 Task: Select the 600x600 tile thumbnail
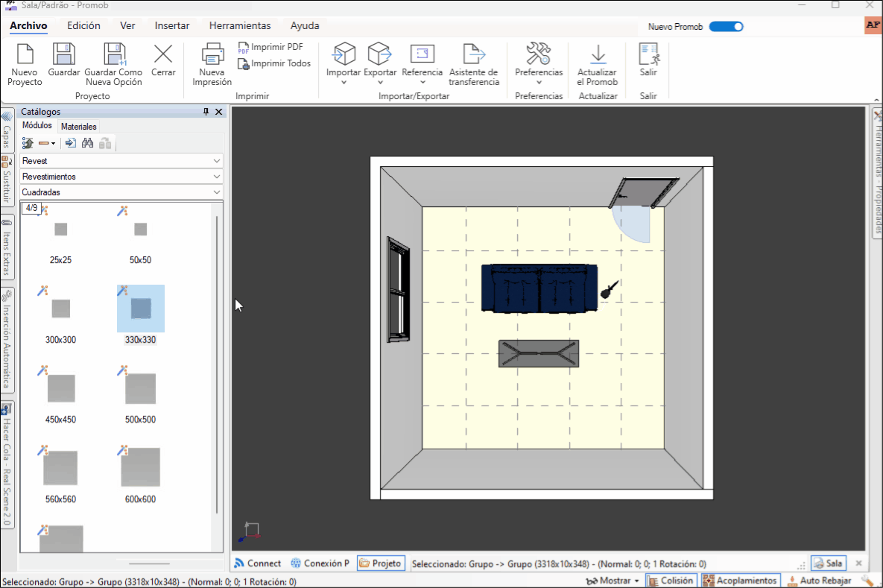coord(140,467)
